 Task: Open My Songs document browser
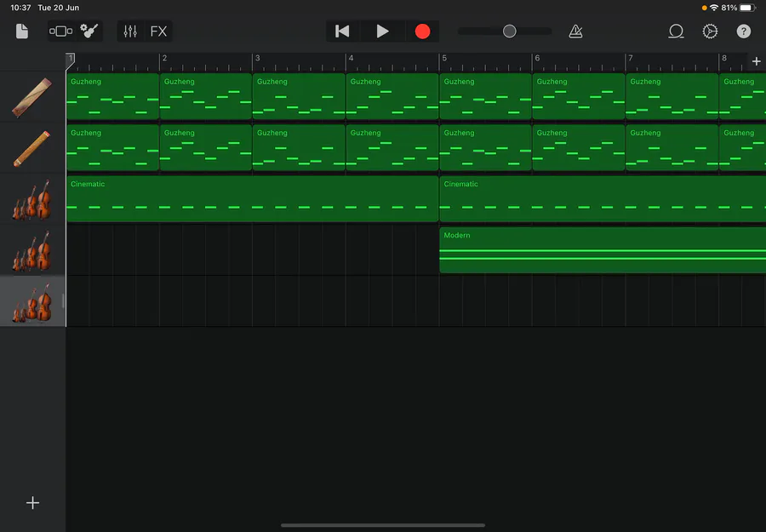point(22,31)
